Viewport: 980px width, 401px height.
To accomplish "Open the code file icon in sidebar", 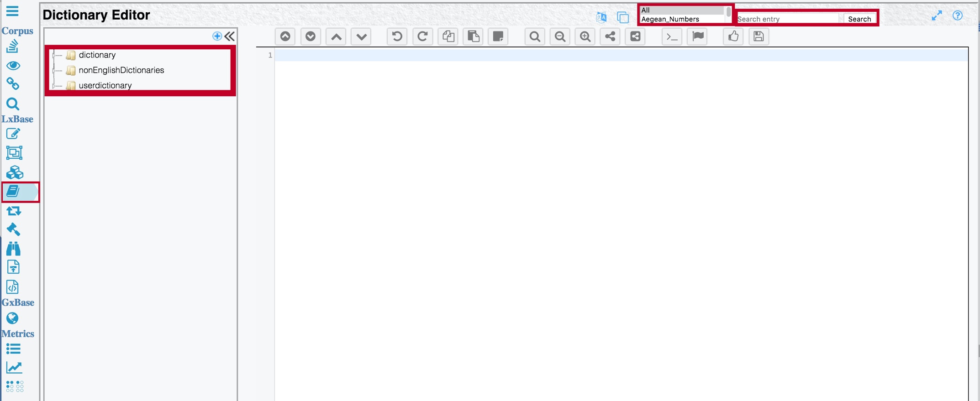I will coord(13,287).
